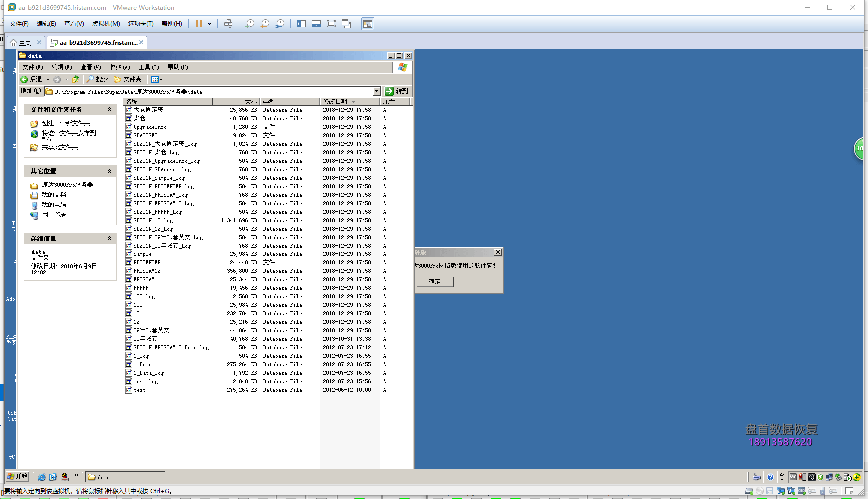Click the 创建一个新文件夹 link
Screen dimensions: 868x499
(66, 123)
